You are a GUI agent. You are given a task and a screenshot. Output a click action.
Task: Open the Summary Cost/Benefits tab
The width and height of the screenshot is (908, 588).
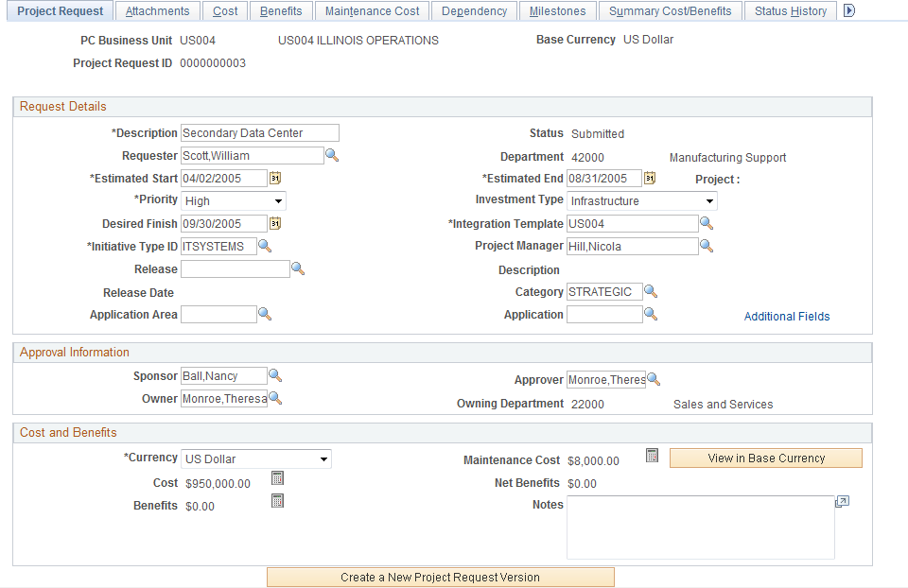670,11
